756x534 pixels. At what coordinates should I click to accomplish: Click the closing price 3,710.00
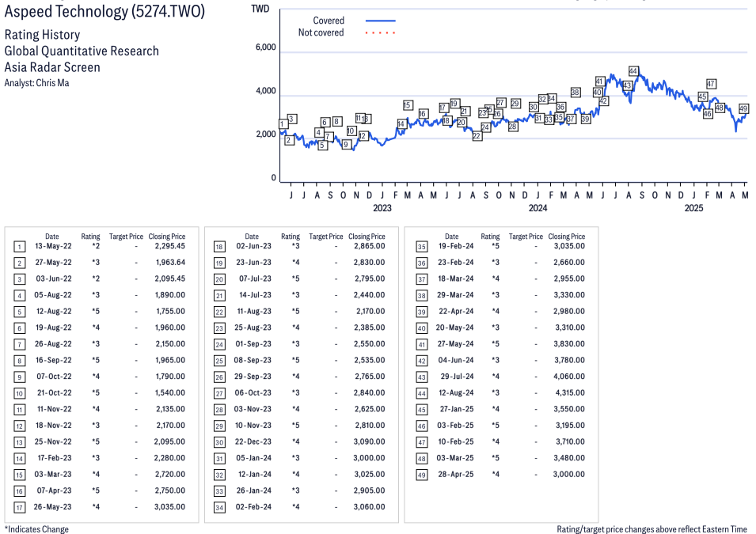click(569, 441)
